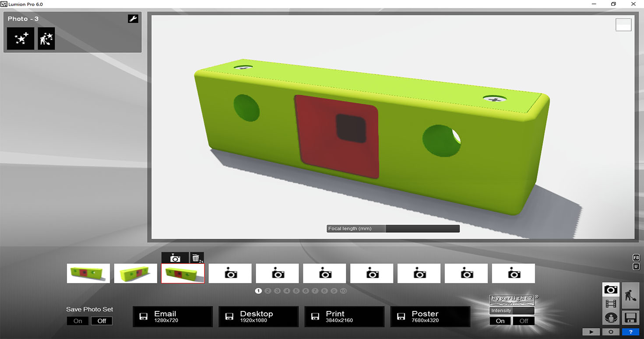Image resolution: width=644 pixels, height=339 pixels.
Task: Select the second photo thumbnail
Action: point(136,273)
